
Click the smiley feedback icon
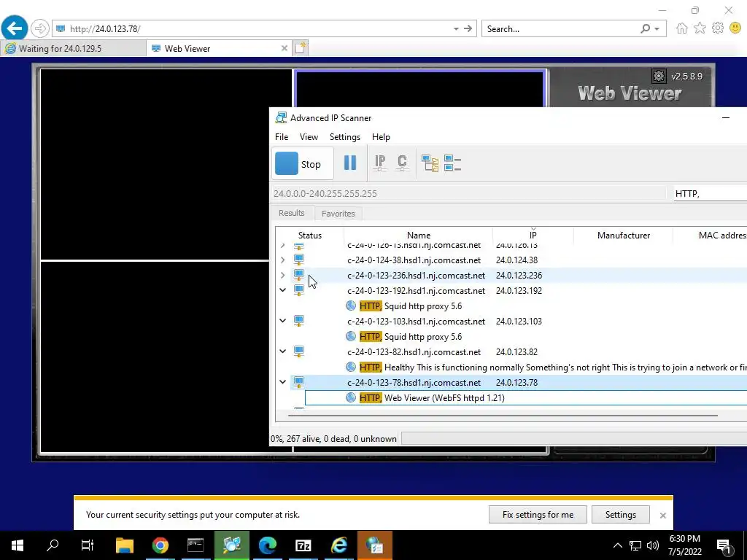click(x=735, y=28)
